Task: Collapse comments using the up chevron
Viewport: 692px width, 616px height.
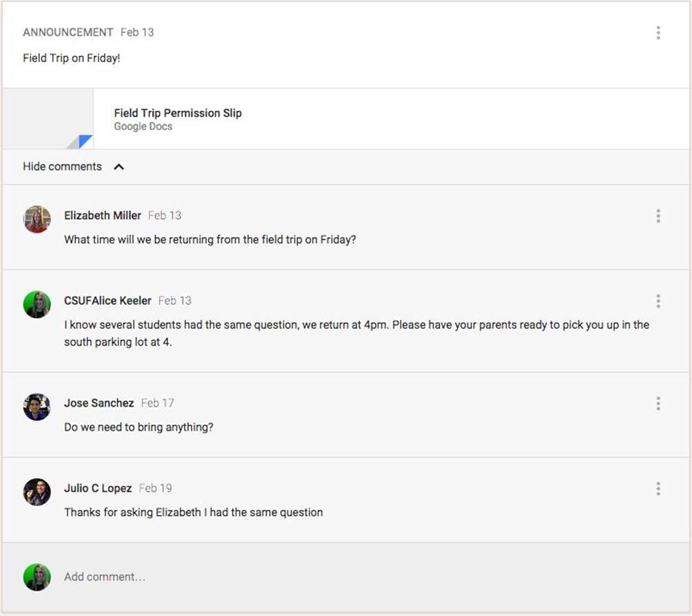Action: click(x=118, y=167)
